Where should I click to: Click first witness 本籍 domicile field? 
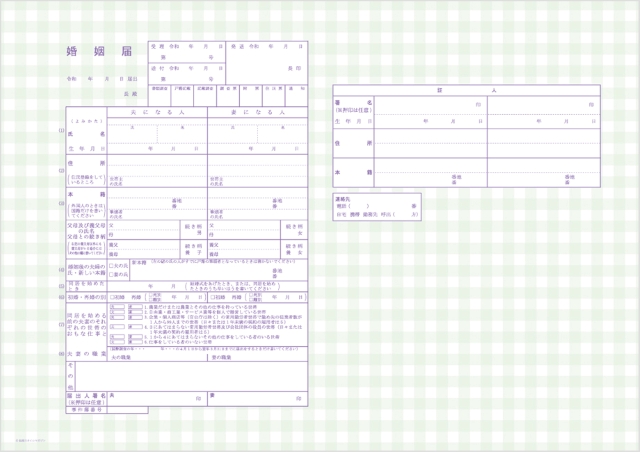click(x=431, y=173)
